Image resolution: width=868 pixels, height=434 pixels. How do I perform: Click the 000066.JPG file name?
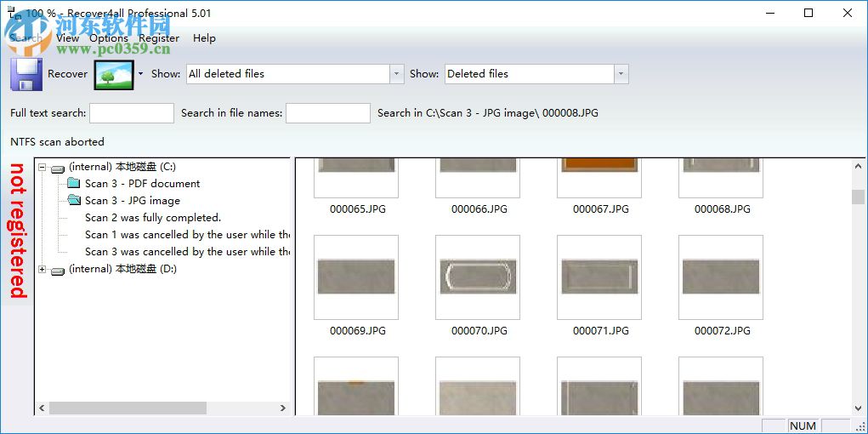click(x=479, y=209)
